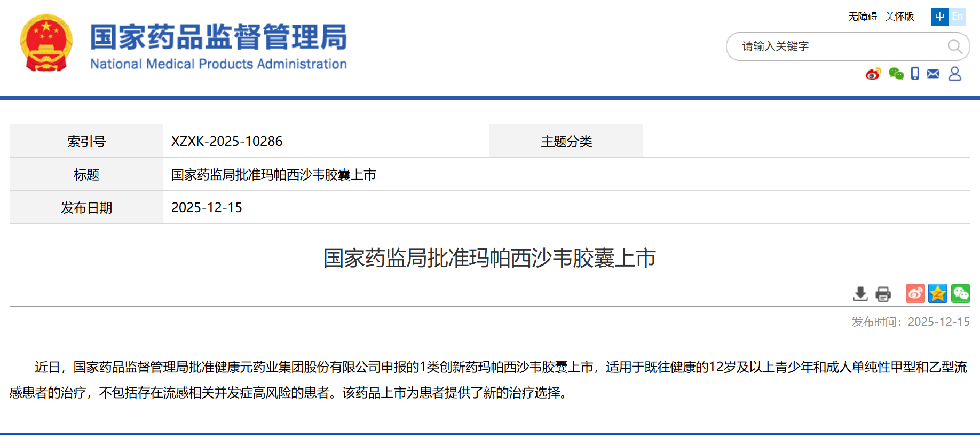Click the email envelope icon in header
Screen dimensions: 980x444
pos(933,74)
